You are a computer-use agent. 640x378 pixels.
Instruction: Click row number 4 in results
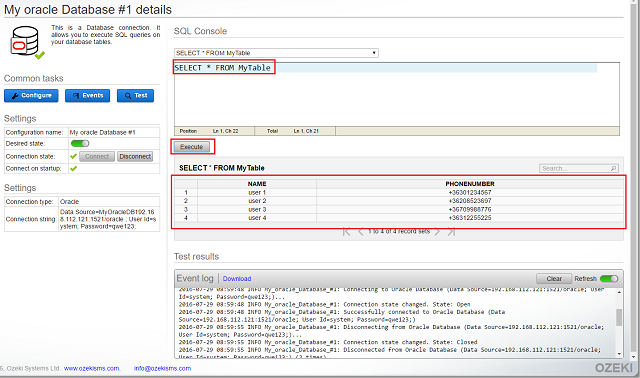pos(186,218)
